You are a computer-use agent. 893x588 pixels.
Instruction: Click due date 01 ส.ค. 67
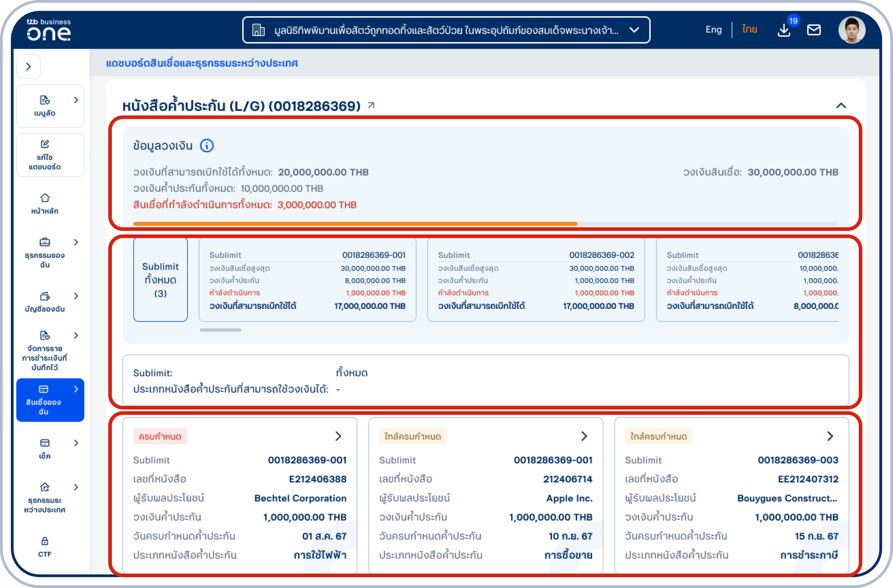coord(324,536)
